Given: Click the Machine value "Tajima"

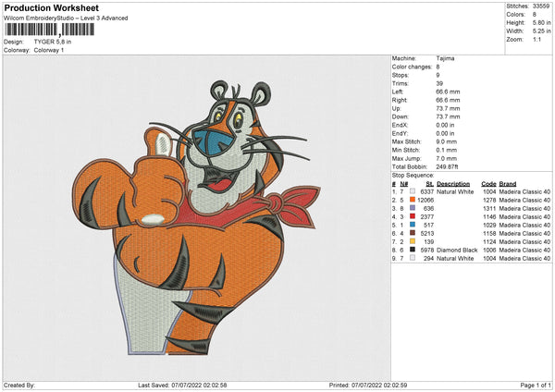Looking at the screenshot, I should [445, 58].
